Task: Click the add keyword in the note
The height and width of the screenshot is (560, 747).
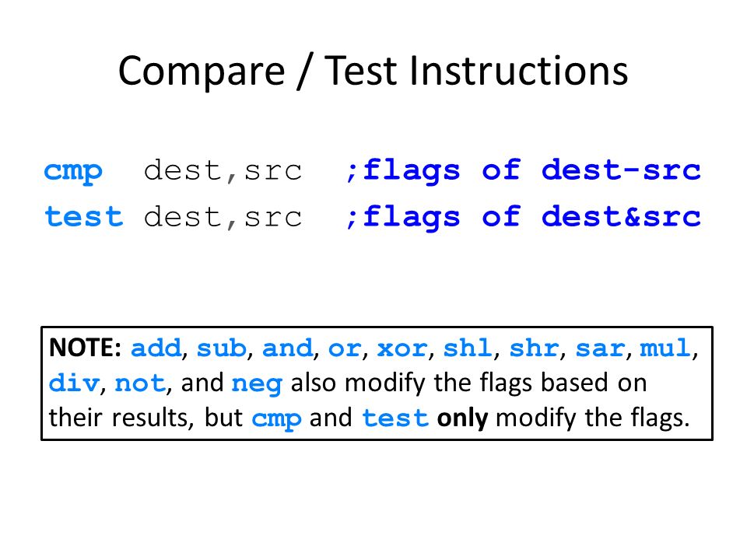Action: click(x=156, y=348)
